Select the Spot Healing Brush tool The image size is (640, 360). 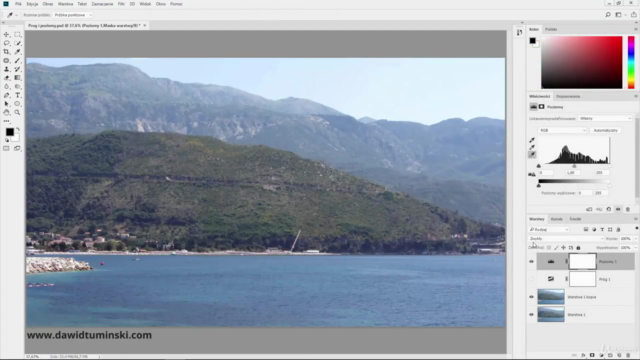(7, 60)
